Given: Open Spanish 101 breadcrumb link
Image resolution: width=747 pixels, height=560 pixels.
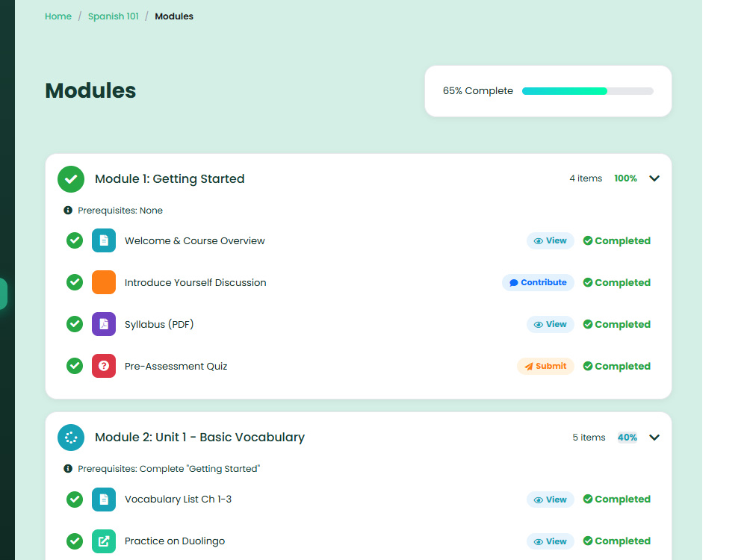Looking at the screenshot, I should point(114,16).
